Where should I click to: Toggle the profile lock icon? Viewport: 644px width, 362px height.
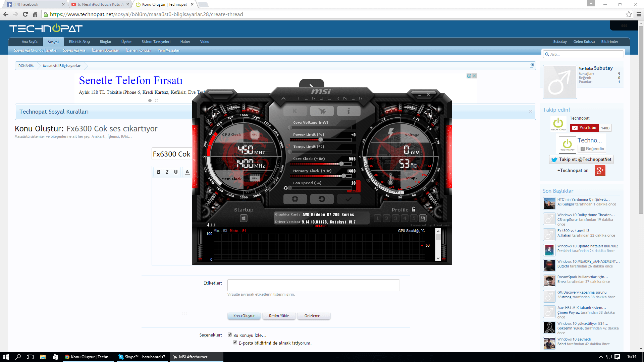pos(414,209)
